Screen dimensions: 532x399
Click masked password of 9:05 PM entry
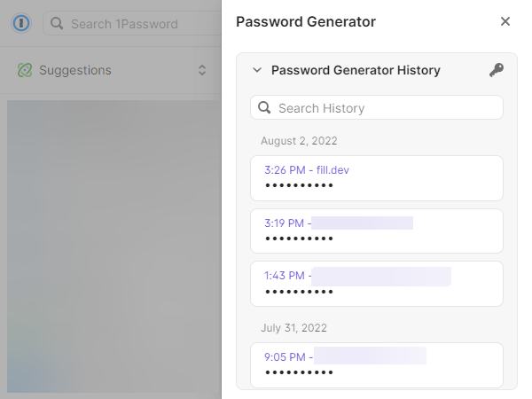(299, 372)
